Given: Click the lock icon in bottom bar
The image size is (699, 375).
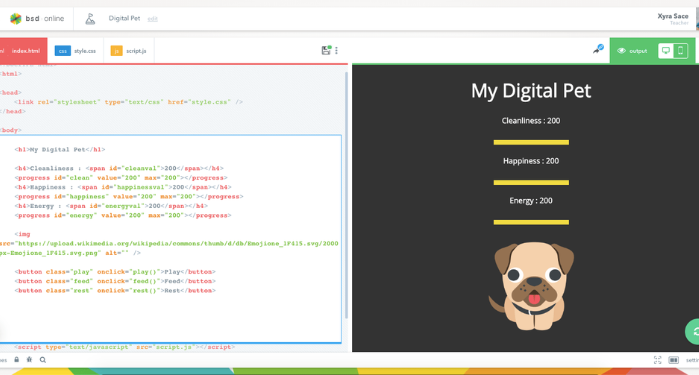Looking at the screenshot, I should 16,359.
